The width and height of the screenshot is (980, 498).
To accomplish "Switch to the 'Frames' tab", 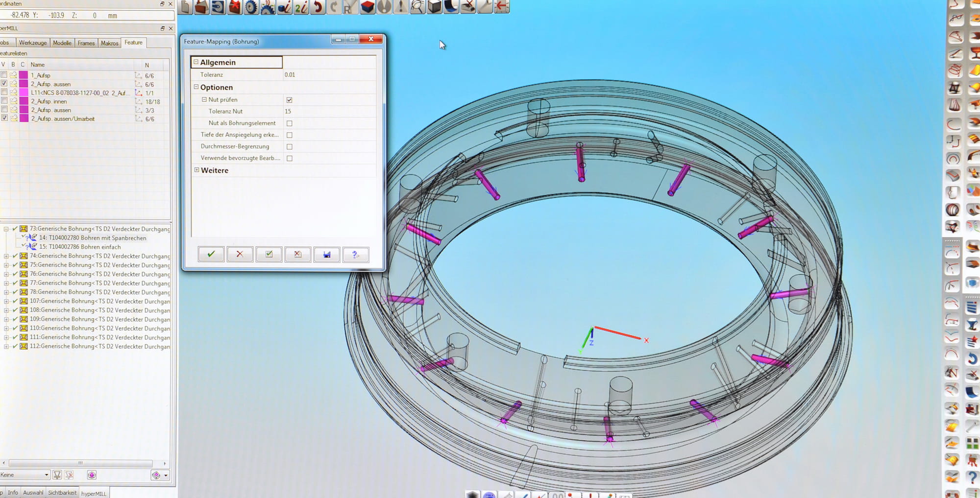I will pos(86,43).
